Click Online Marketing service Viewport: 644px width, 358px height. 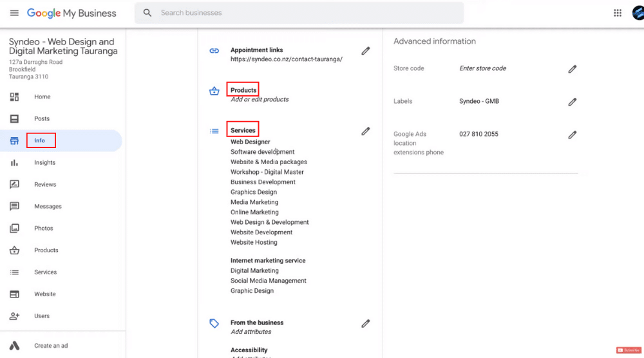click(254, 212)
